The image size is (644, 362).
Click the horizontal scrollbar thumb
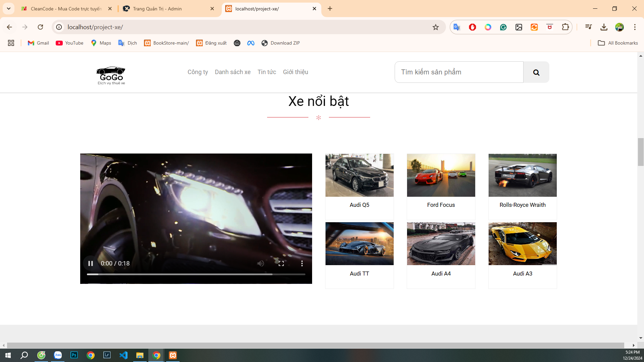[315, 345]
